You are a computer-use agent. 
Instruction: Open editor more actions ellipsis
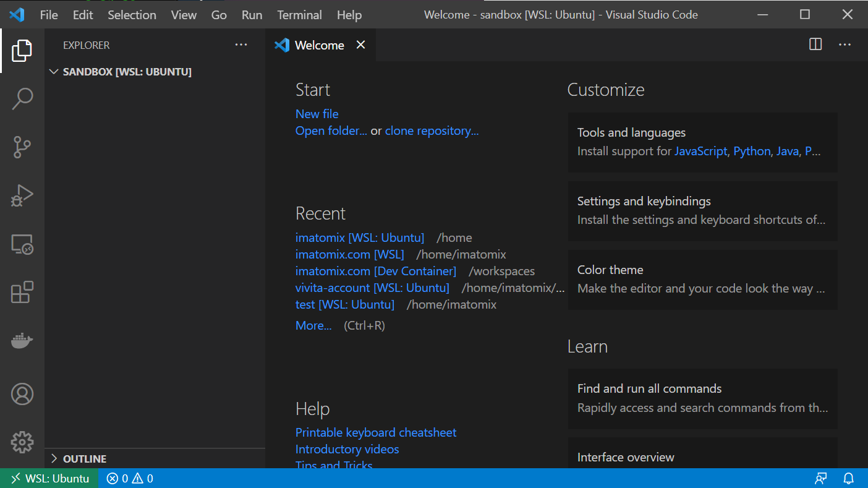[x=845, y=45]
